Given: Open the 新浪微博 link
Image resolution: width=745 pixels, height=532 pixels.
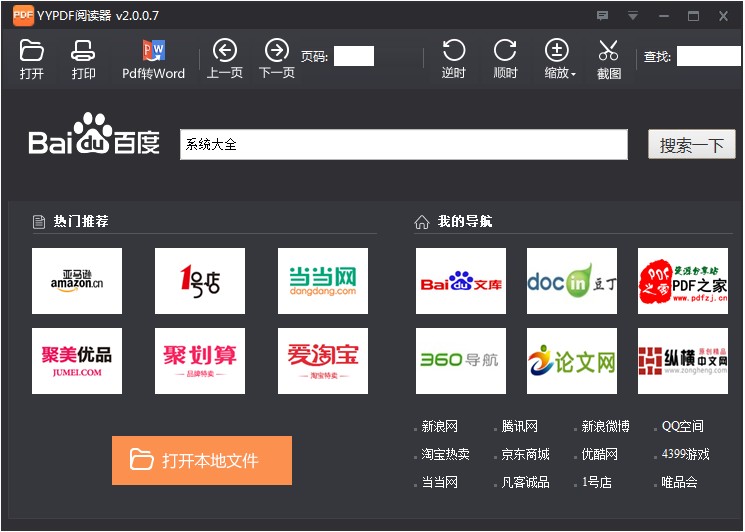Looking at the screenshot, I should (x=606, y=427).
